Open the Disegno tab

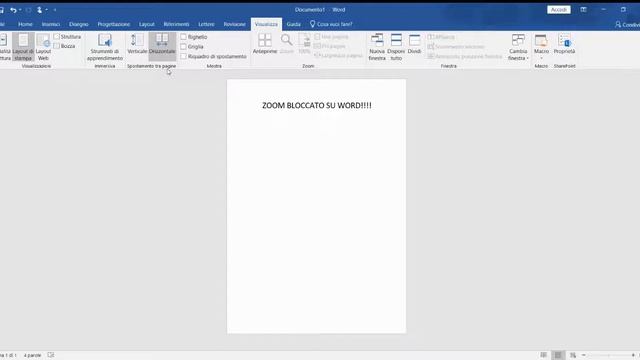coord(79,24)
